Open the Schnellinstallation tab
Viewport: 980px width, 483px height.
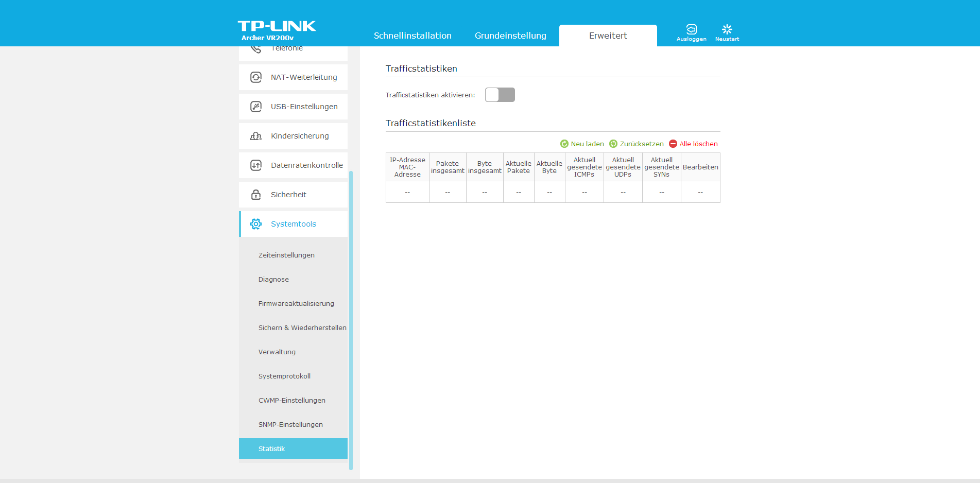click(x=412, y=36)
